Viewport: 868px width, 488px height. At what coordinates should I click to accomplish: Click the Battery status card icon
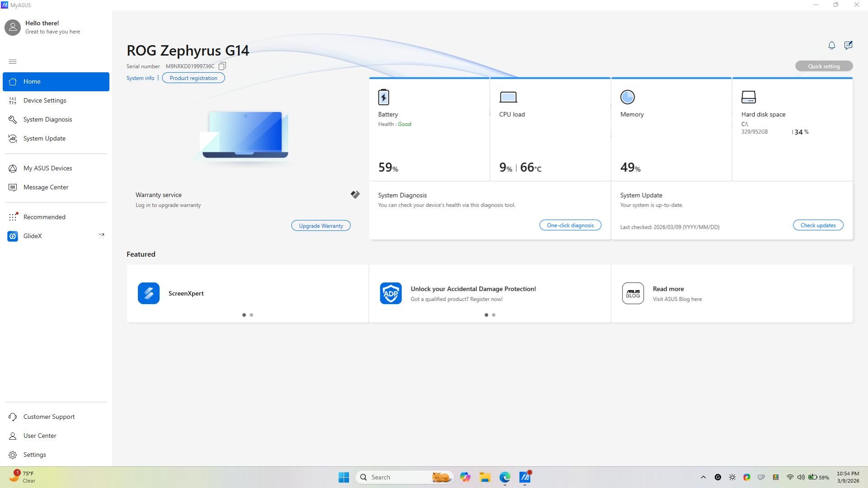pos(383,97)
